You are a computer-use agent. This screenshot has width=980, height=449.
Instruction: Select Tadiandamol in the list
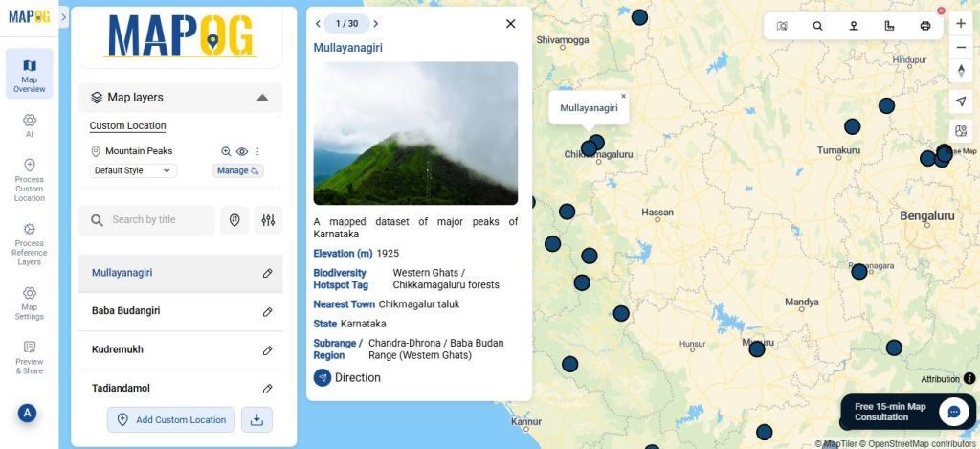tap(121, 389)
